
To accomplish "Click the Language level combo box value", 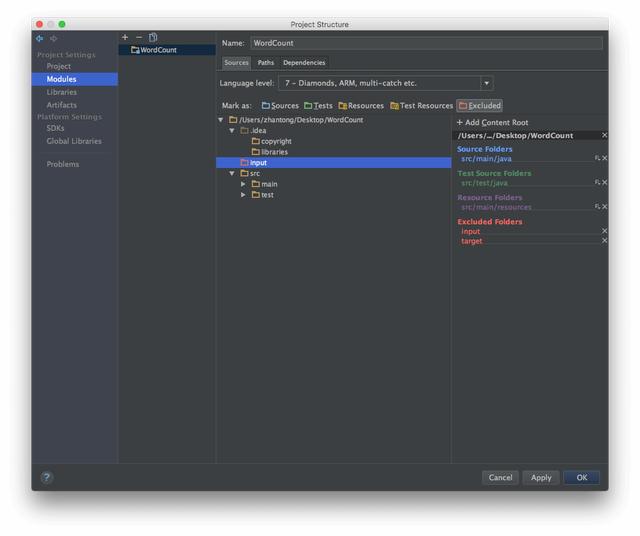I will click(379, 83).
